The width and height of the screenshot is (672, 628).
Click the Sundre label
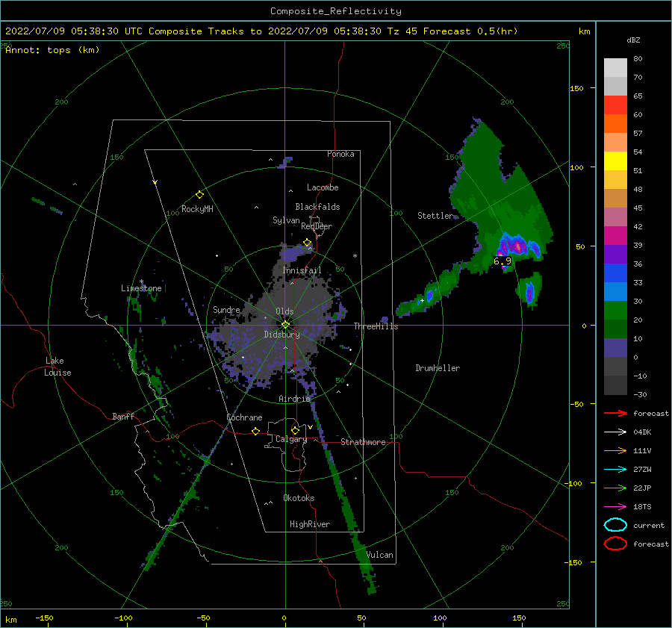click(x=226, y=309)
